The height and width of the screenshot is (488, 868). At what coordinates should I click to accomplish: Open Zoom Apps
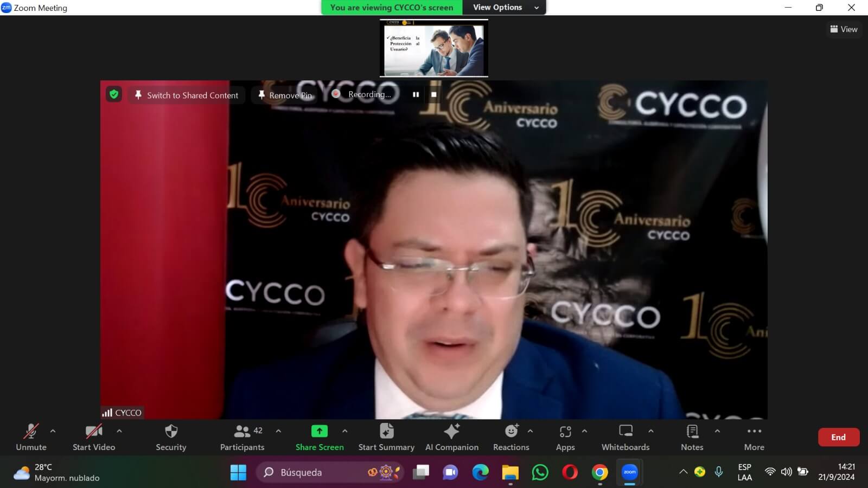pos(565,432)
